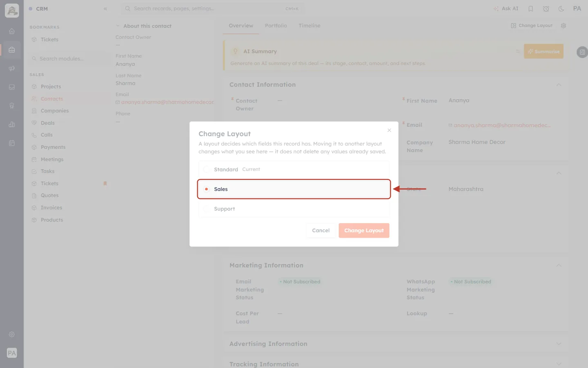This screenshot has width=588, height=368.
Task: Open the side panel toggle at right edge
Action: (x=582, y=52)
